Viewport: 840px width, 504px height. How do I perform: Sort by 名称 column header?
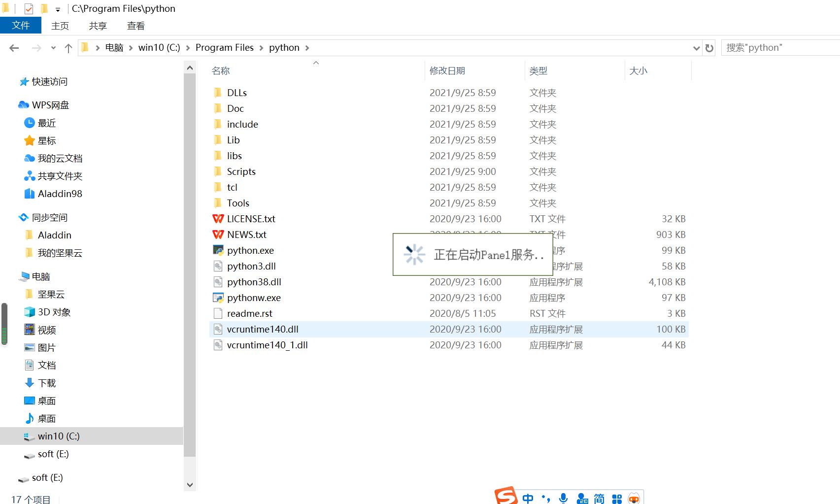(221, 70)
